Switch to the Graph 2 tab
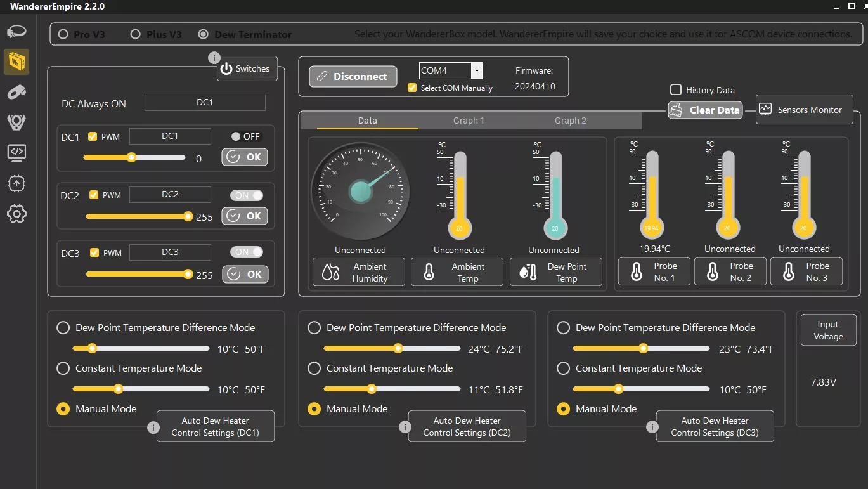868x489 pixels. (570, 121)
